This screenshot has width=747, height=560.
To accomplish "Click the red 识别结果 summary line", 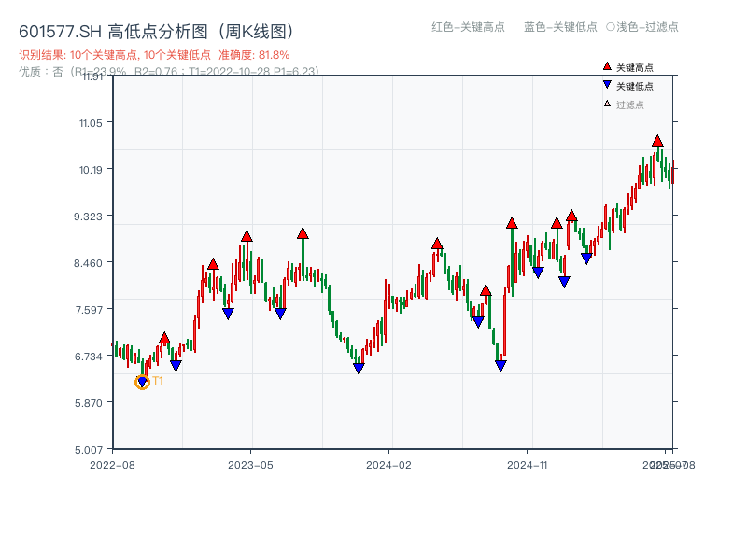I will click(154, 55).
